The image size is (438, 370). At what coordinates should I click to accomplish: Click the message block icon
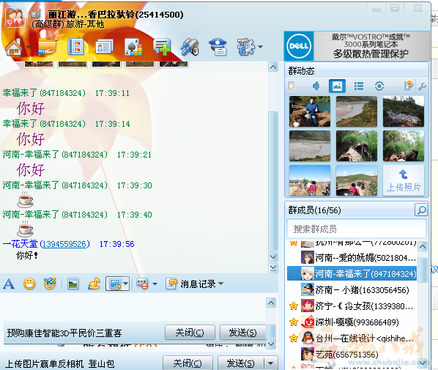[143, 284]
